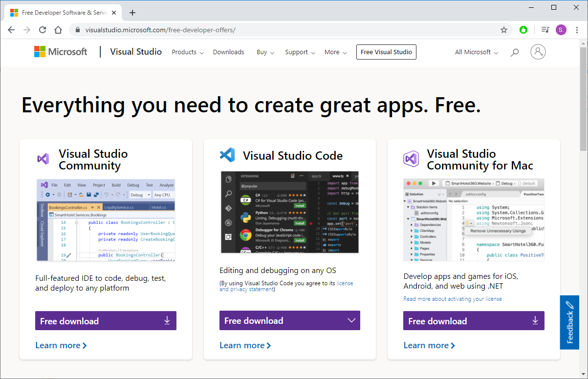Go to browser home page icon

click(58, 30)
